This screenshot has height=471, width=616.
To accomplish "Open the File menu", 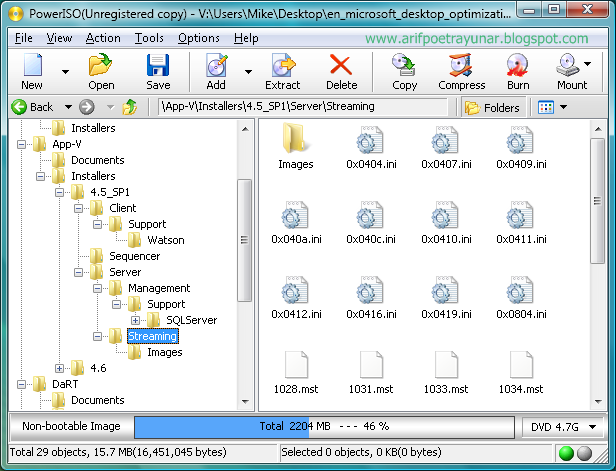I will click(24, 38).
